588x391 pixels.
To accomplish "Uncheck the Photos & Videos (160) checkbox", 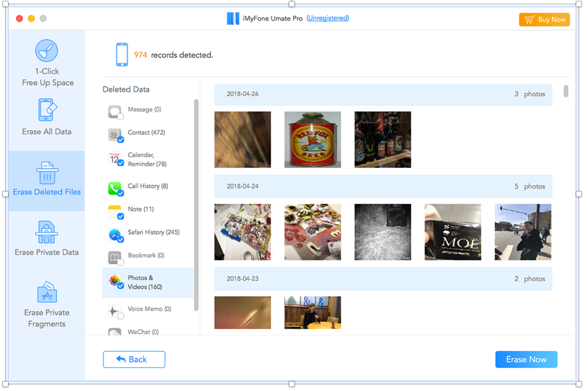I will click(120, 286).
